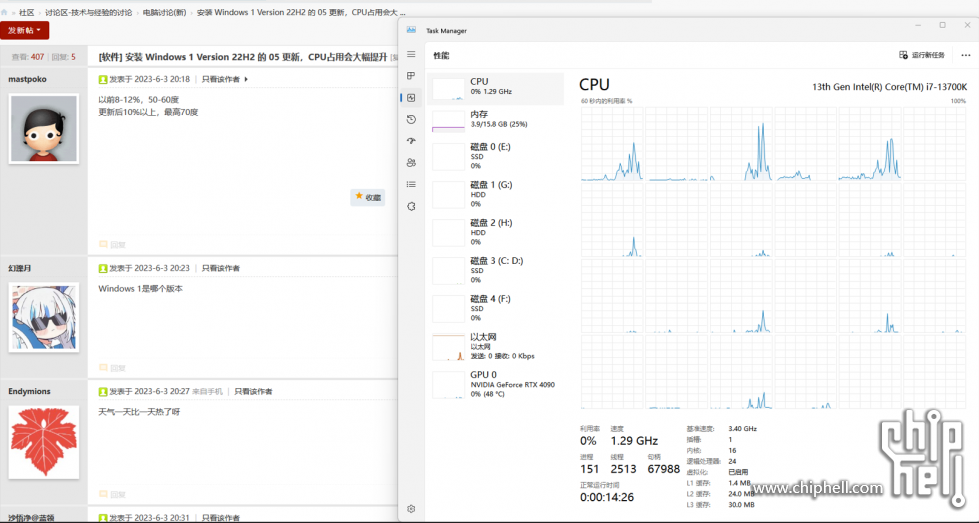The width and height of the screenshot is (979, 523).
Task: Open Task Manager settings gear icon
Action: 411,509
